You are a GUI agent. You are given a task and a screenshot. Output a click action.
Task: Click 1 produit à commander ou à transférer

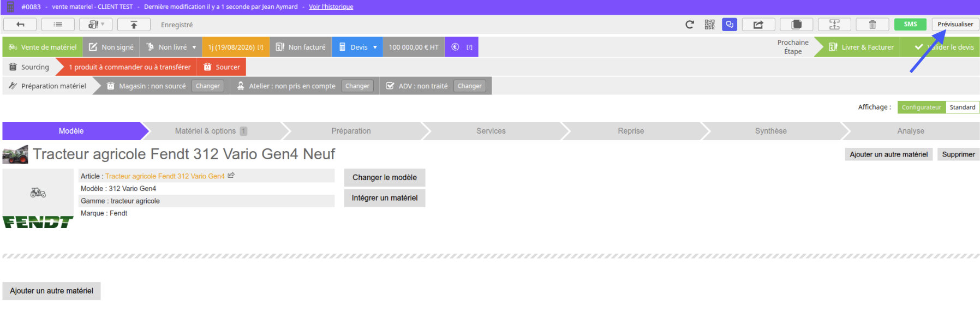(130, 67)
